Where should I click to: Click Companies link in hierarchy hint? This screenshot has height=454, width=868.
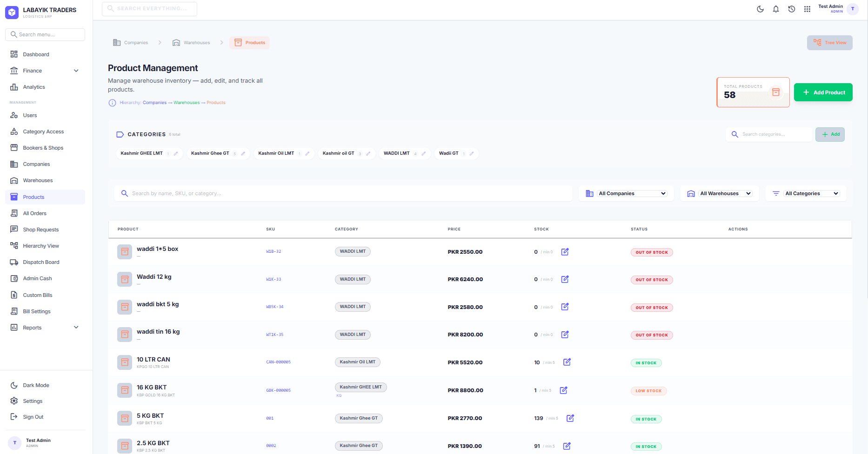(154, 103)
